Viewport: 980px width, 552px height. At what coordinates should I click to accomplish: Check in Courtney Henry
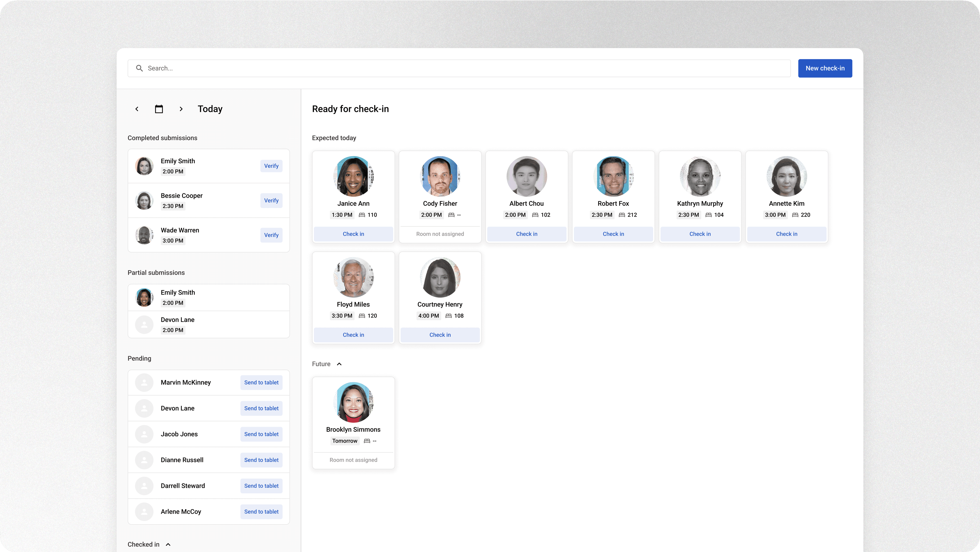pyautogui.click(x=440, y=335)
